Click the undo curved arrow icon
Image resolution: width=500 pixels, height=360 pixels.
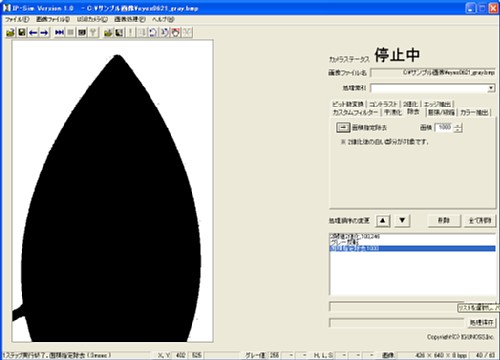pos(153,32)
